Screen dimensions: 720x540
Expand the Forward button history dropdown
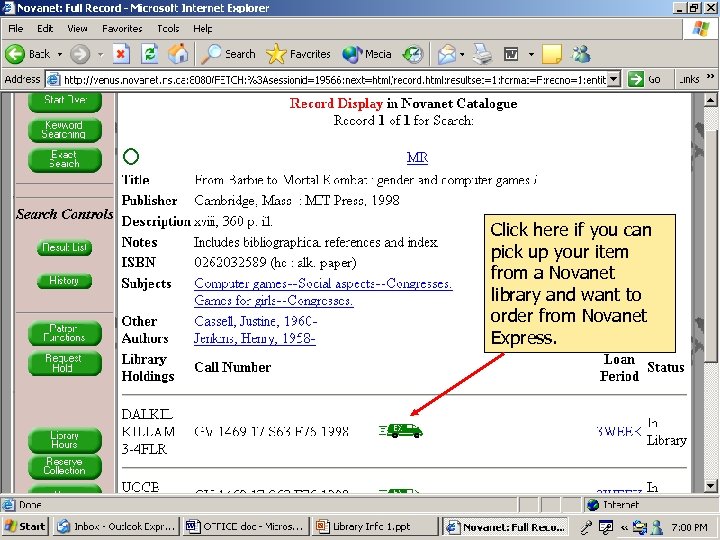100,54
